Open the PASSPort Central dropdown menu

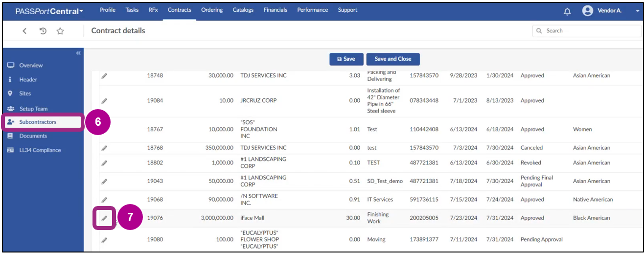[x=49, y=11]
